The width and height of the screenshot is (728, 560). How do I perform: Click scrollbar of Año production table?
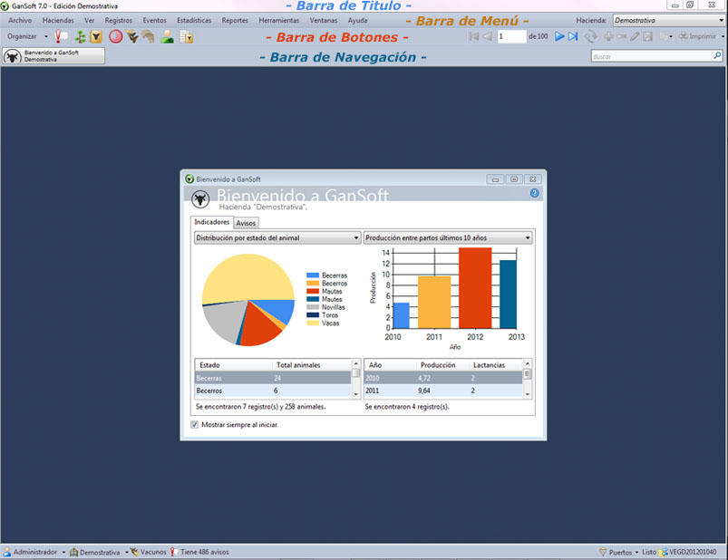pos(527,378)
